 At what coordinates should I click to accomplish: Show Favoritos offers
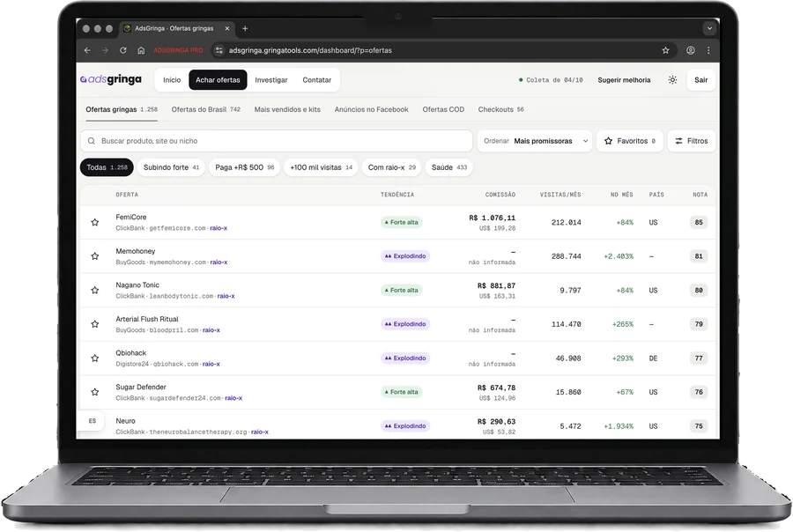[630, 141]
